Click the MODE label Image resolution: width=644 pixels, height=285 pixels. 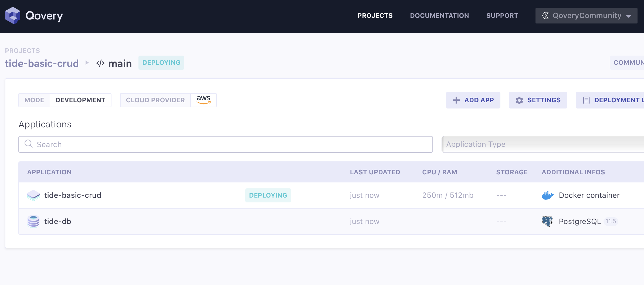[34, 100]
